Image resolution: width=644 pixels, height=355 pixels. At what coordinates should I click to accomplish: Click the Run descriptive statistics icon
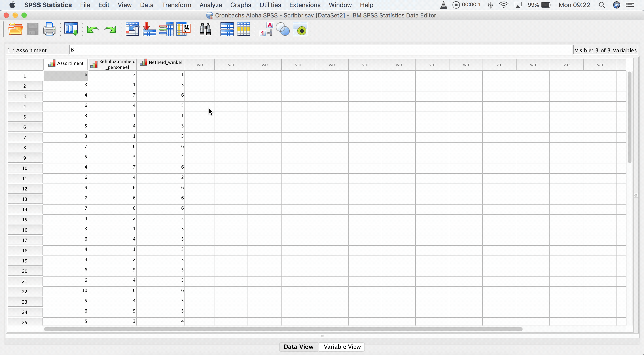tap(183, 29)
